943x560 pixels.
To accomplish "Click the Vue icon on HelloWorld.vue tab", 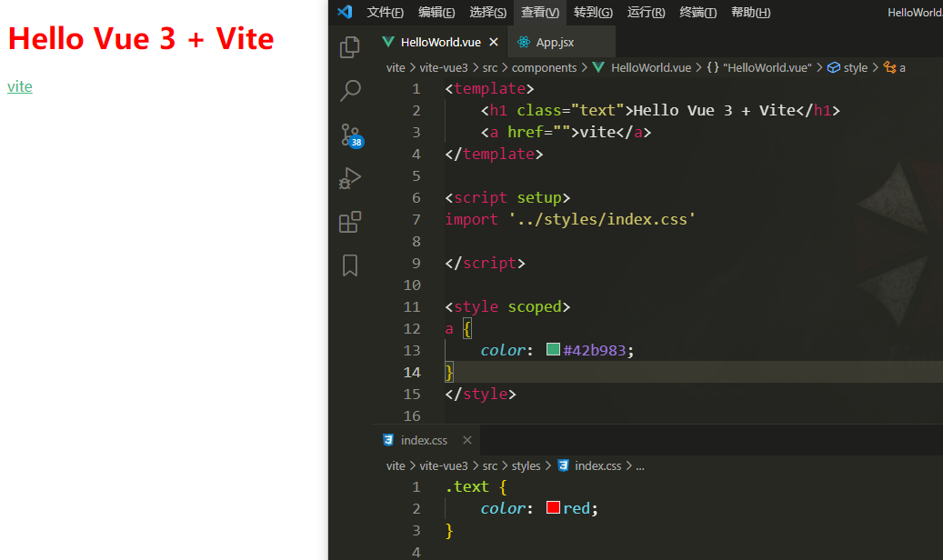I will point(388,42).
